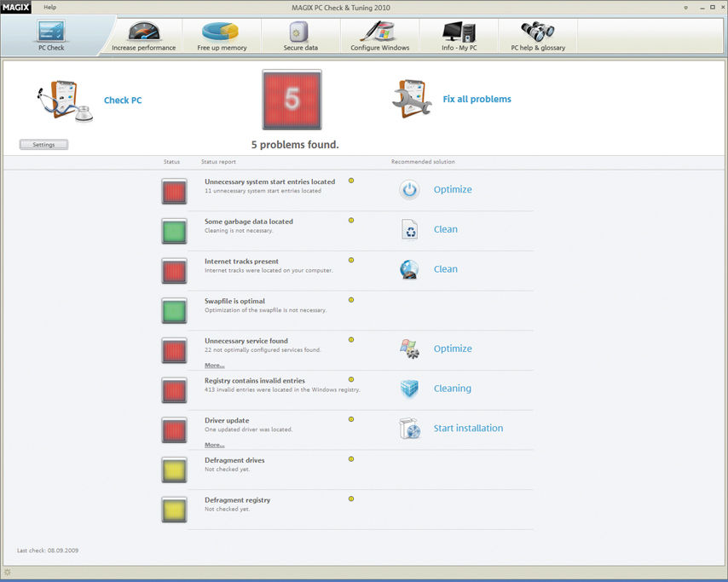The height and width of the screenshot is (582, 728).
Task: Open the Free up memory tab
Action: pyautogui.click(x=222, y=36)
